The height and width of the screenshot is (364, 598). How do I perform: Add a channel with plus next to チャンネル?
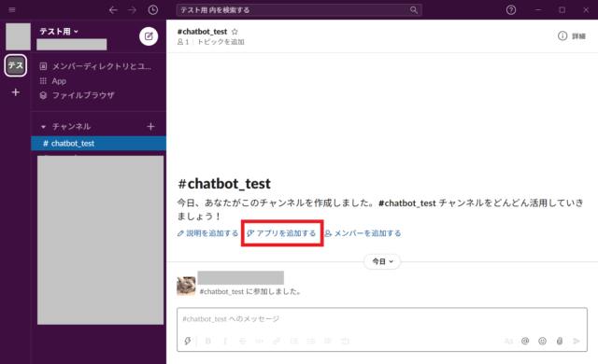tap(150, 126)
